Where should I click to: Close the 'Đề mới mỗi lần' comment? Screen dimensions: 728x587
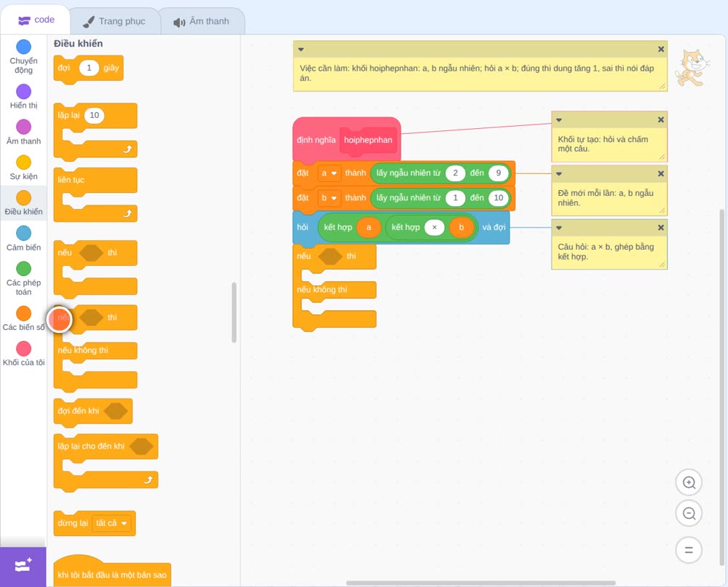point(661,173)
